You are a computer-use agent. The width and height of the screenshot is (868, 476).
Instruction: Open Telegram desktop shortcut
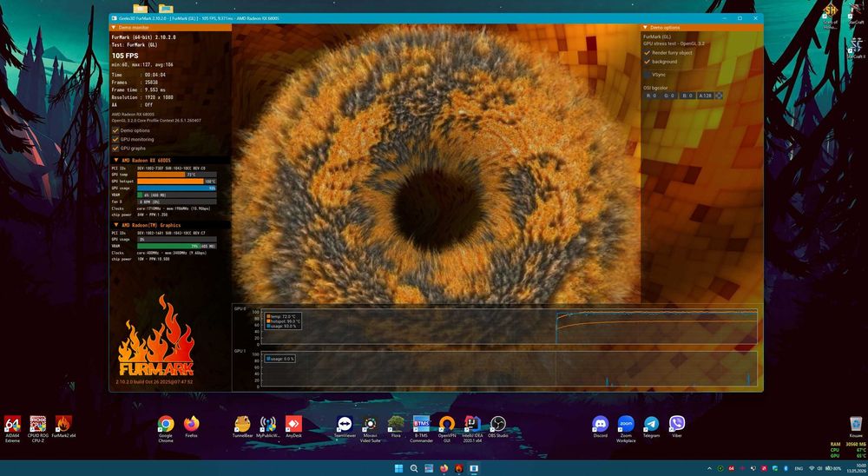[x=652, y=427]
